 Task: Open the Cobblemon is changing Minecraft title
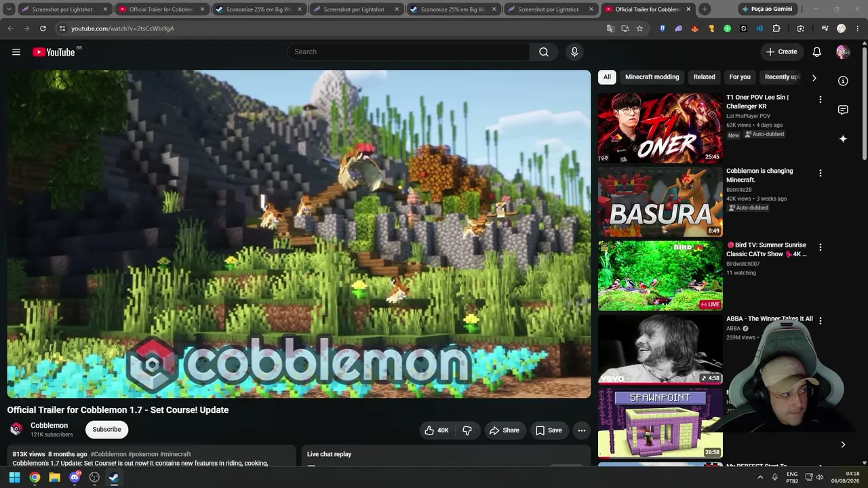pyautogui.click(x=759, y=176)
